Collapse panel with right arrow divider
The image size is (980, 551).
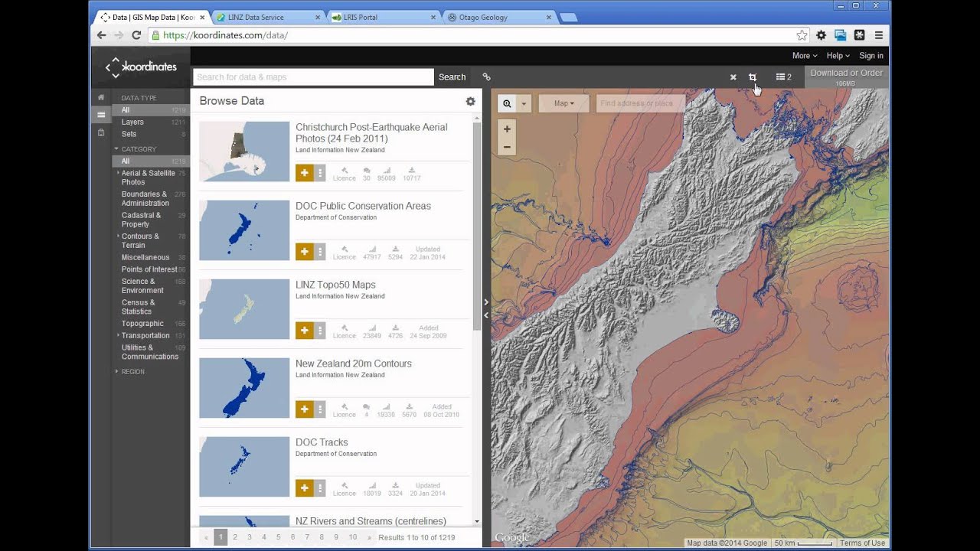click(486, 302)
